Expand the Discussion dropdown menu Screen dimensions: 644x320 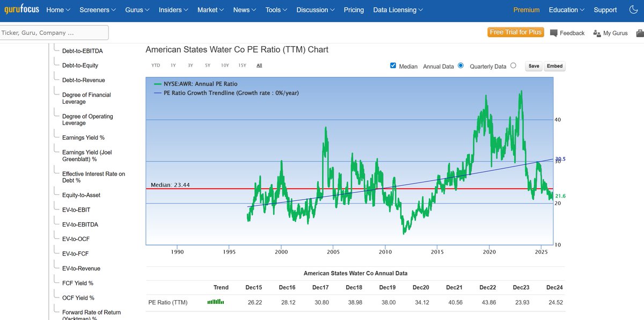click(316, 10)
